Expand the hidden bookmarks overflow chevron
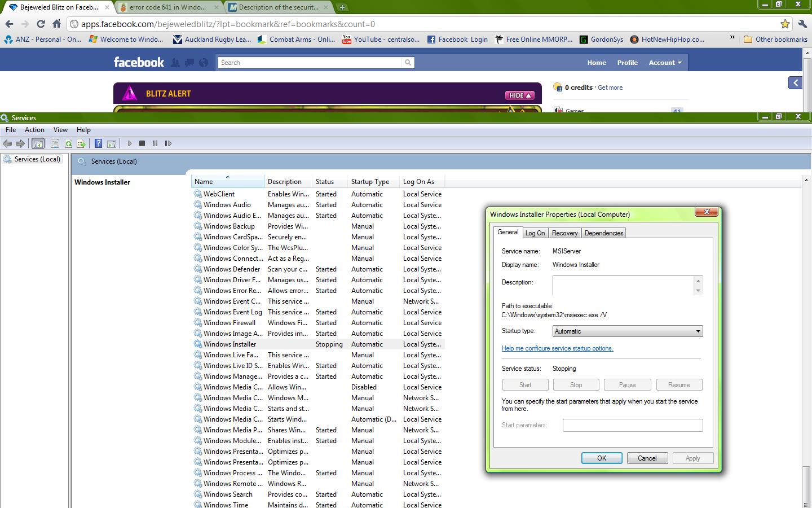Image resolution: width=812 pixels, height=508 pixels. (732, 38)
